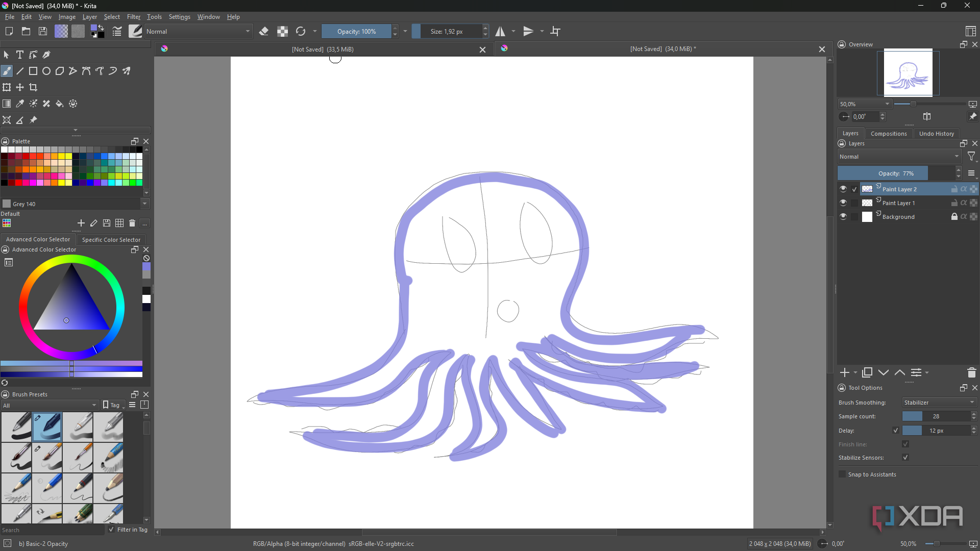Switch to the 33,5 MiB document tab

[324, 49]
